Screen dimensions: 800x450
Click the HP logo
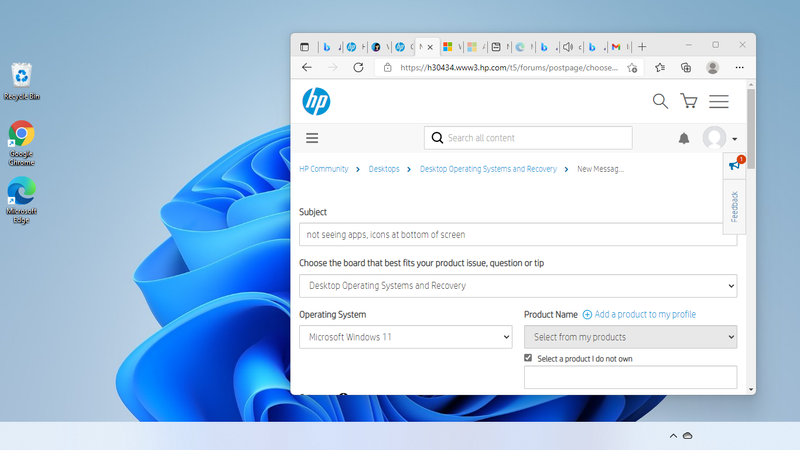click(316, 101)
